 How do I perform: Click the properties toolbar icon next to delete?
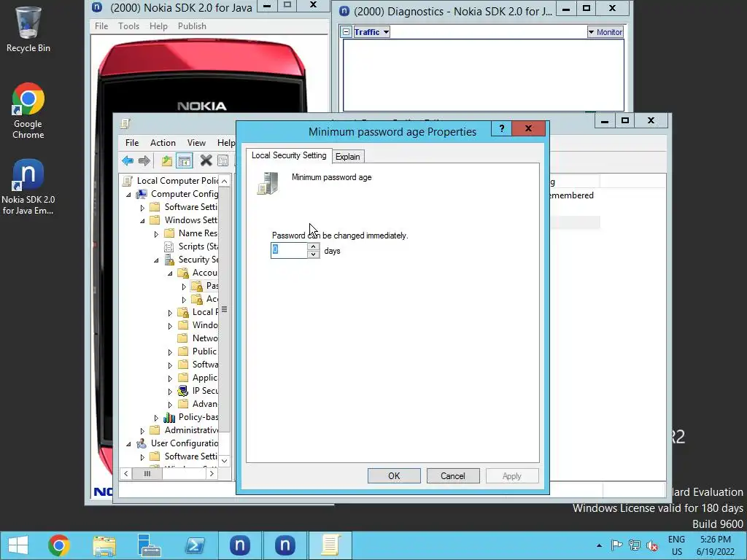222,160
